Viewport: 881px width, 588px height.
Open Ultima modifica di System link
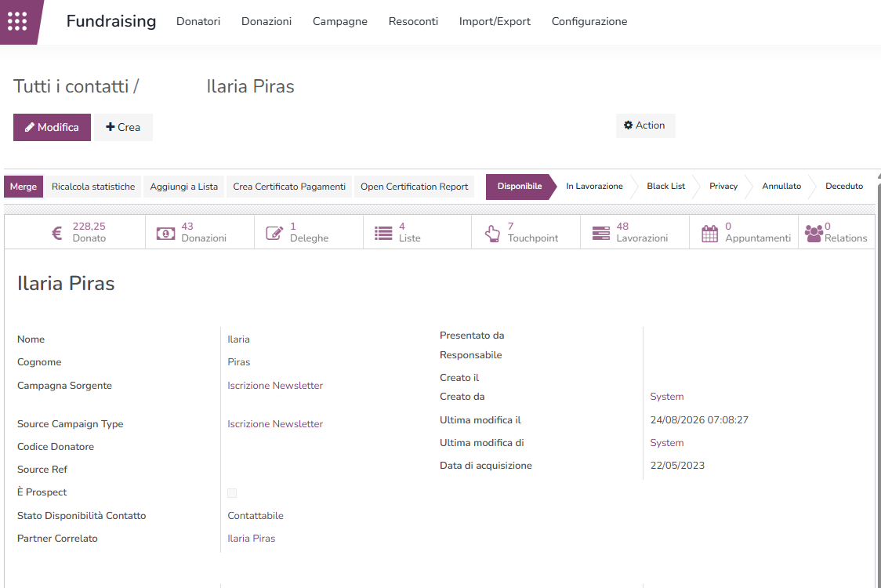[x=667, y=443]
